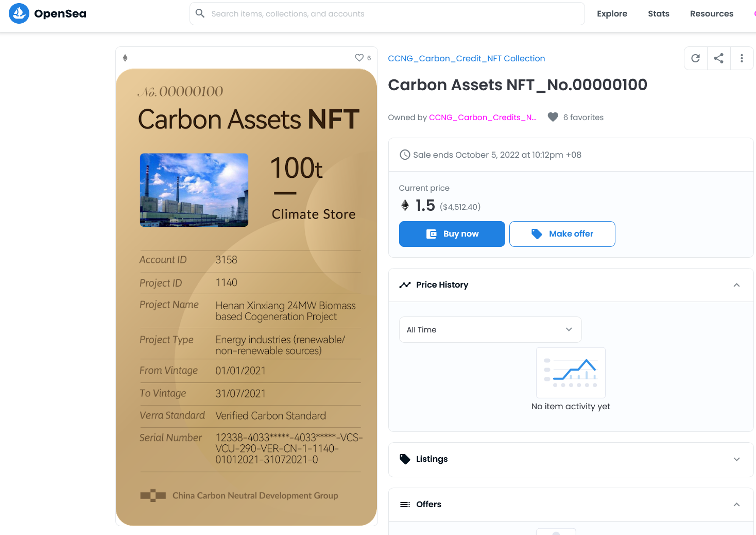This screenshot has width=756, height=535.
Task: Expand the Listings section
Action: [736, 459]
